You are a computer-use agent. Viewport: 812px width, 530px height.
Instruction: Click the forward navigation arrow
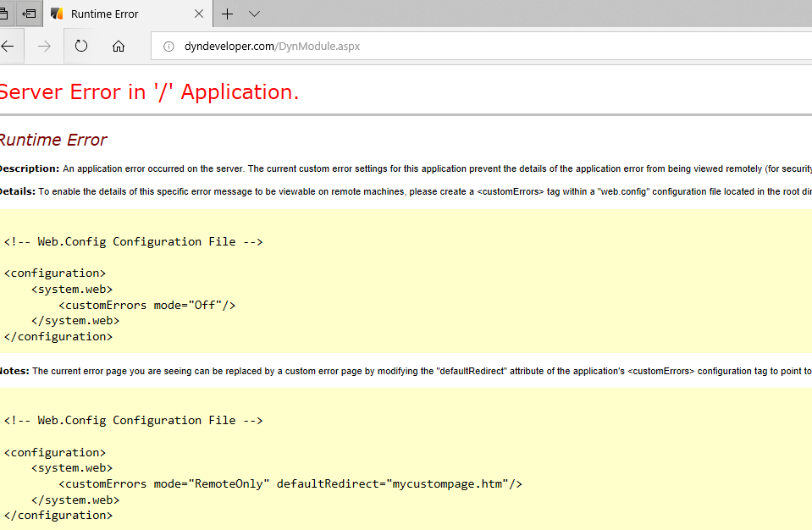tap(45, 46)
